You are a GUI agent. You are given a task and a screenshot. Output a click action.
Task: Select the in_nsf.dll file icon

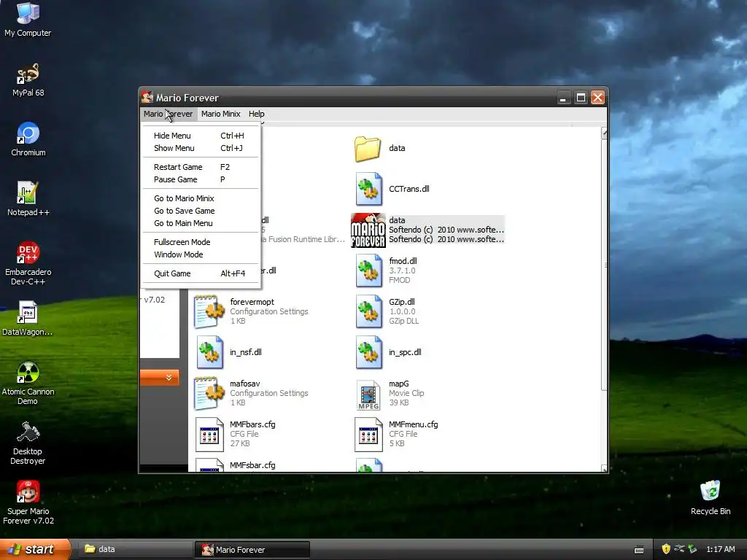tap(209, 352)
